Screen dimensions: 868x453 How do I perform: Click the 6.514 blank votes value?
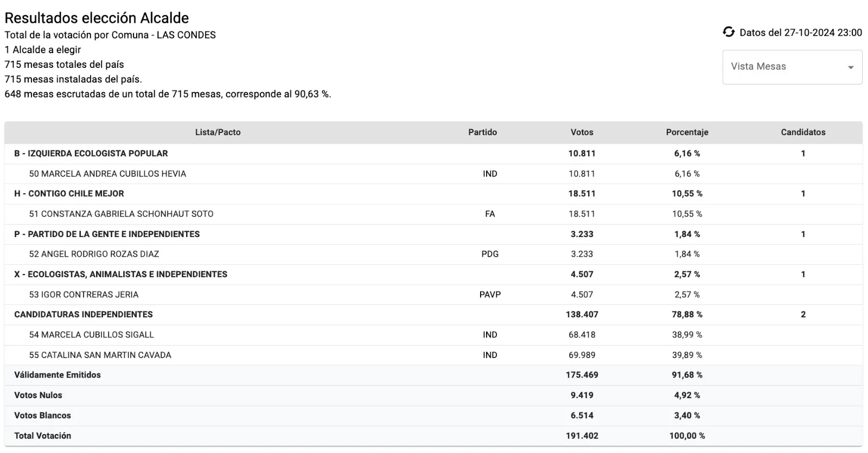(582, 416)
